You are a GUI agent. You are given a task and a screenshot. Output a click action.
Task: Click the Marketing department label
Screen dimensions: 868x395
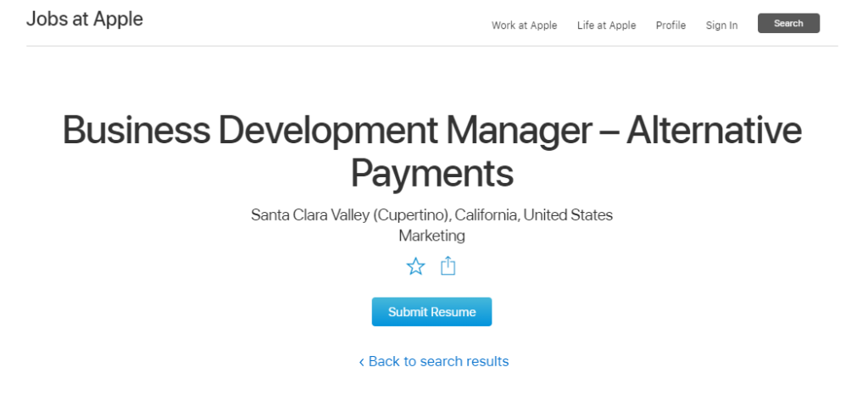coord(431,236)
